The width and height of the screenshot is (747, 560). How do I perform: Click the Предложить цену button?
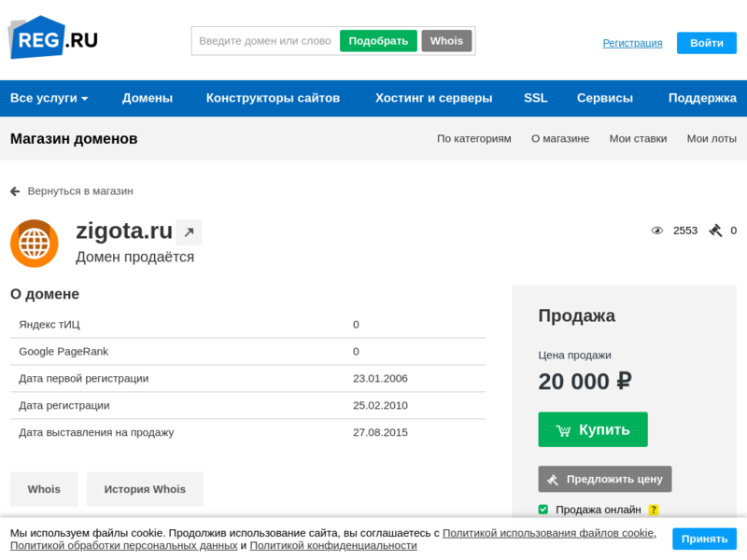click(605, 479)
